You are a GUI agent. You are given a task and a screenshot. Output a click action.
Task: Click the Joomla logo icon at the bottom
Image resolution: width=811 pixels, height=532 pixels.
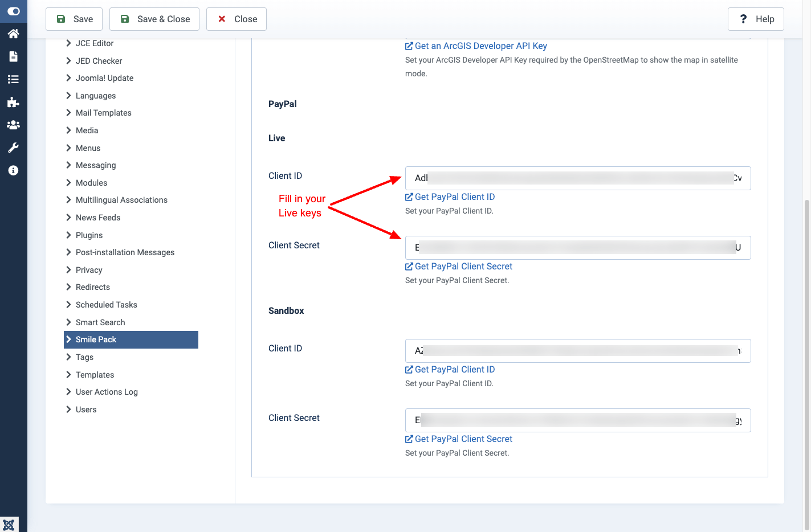tap(9, 525)
